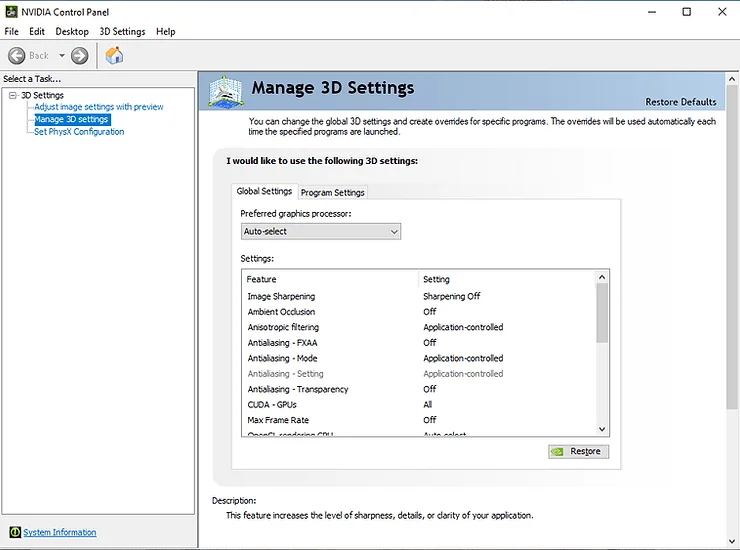Open Preferred graphics processor dropdown

point(321,231)
